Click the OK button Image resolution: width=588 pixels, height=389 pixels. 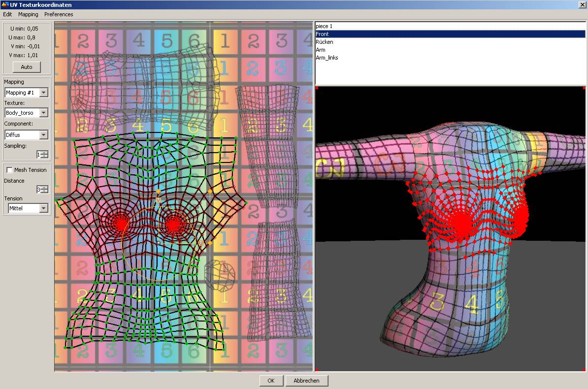[x=271, y=381]
